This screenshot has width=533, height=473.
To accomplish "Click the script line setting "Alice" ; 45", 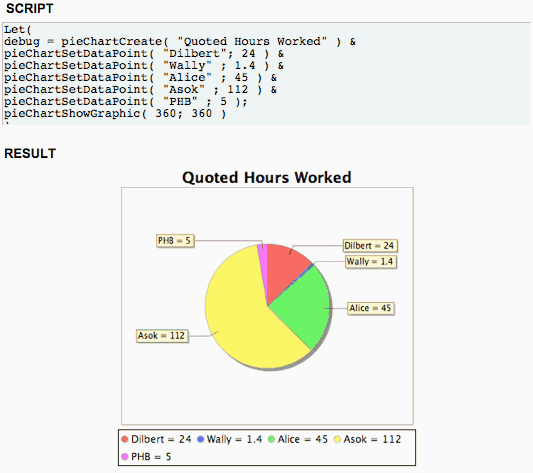I will 140,78.
